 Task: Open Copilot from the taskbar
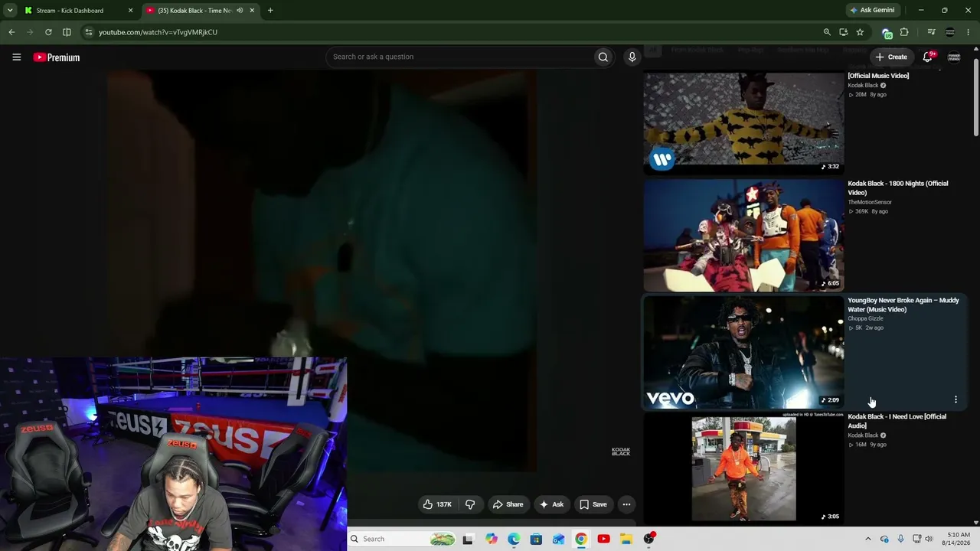coord(492,539)
